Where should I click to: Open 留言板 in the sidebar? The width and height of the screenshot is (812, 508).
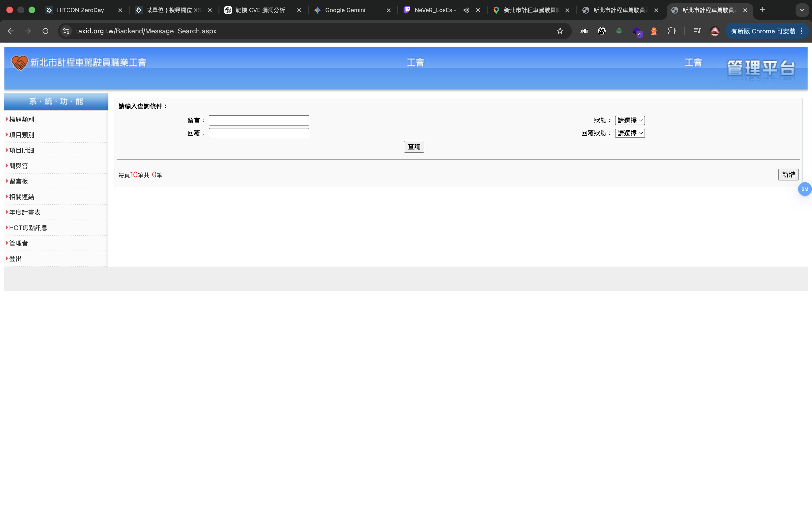pyautogui.click(x=18, y=181)
